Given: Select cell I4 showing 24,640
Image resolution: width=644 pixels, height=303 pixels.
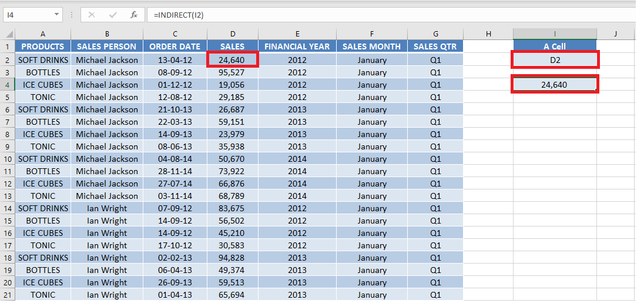Looking at the screenshot, I should click(x=555, y=85).
